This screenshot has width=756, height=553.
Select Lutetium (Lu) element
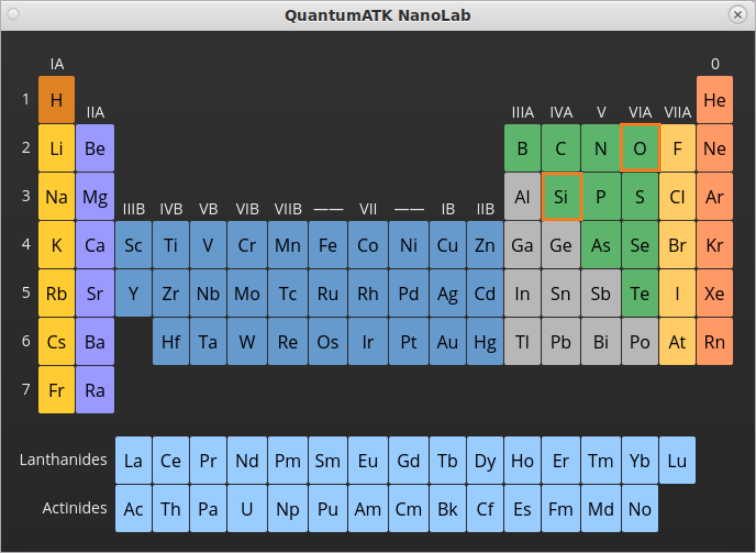coord(677,460)
